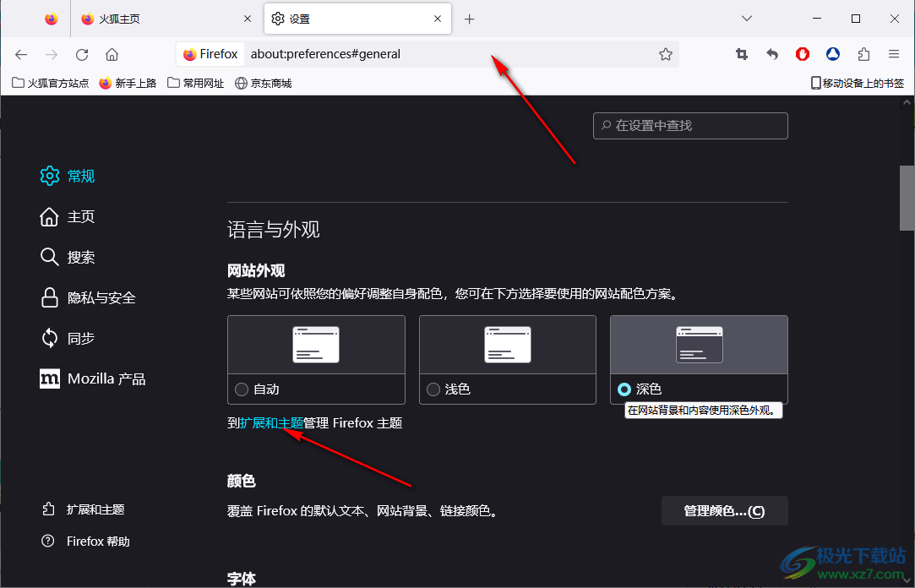Open the 常用网址 bookmark folder
The width and height of the screenshot is (915, 588).
click(x=196, y=84)
